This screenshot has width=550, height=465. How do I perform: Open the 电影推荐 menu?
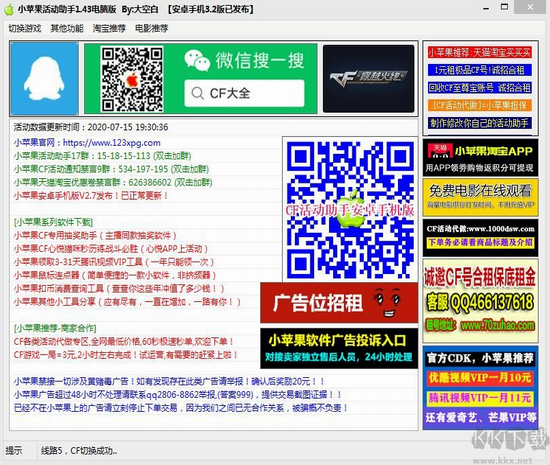click(x=152, y=28)
